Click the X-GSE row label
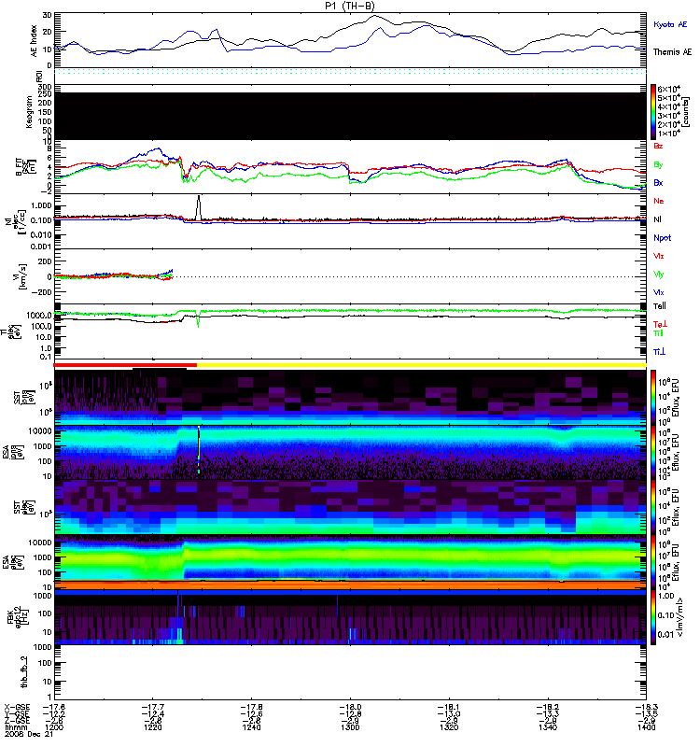Viewport: 700px width, 747px height. coord(17,707)
